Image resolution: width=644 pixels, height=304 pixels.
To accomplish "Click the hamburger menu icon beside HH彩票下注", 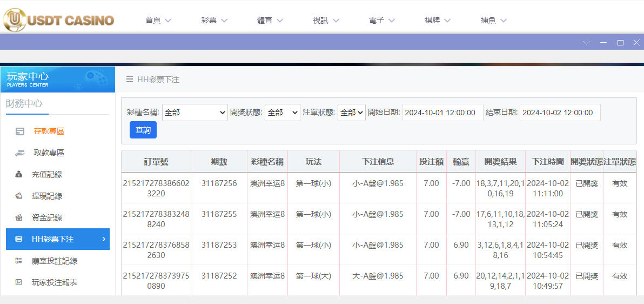I will 130,80.
